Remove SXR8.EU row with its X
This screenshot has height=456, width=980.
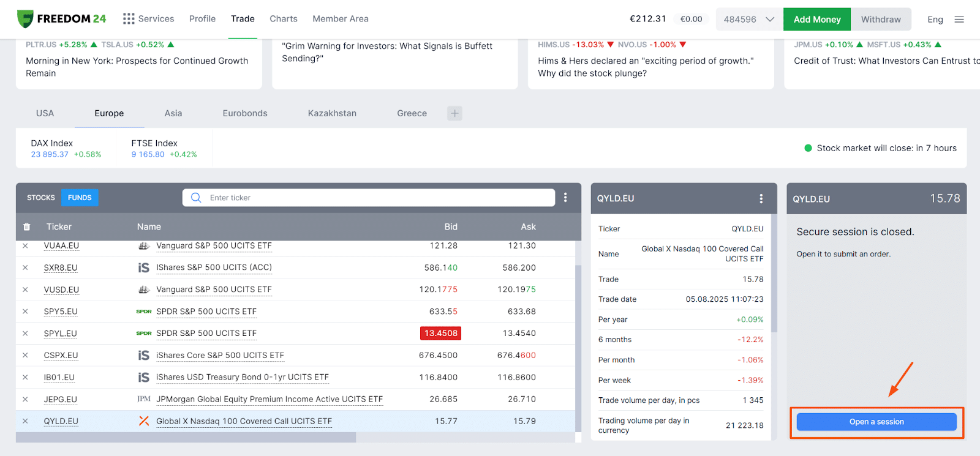[25, 267]
